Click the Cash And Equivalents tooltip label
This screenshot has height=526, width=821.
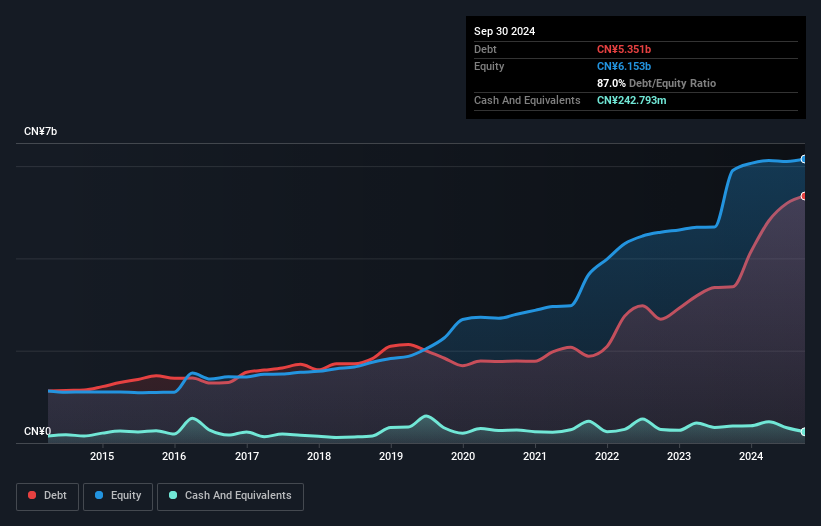tap(527, 100)
